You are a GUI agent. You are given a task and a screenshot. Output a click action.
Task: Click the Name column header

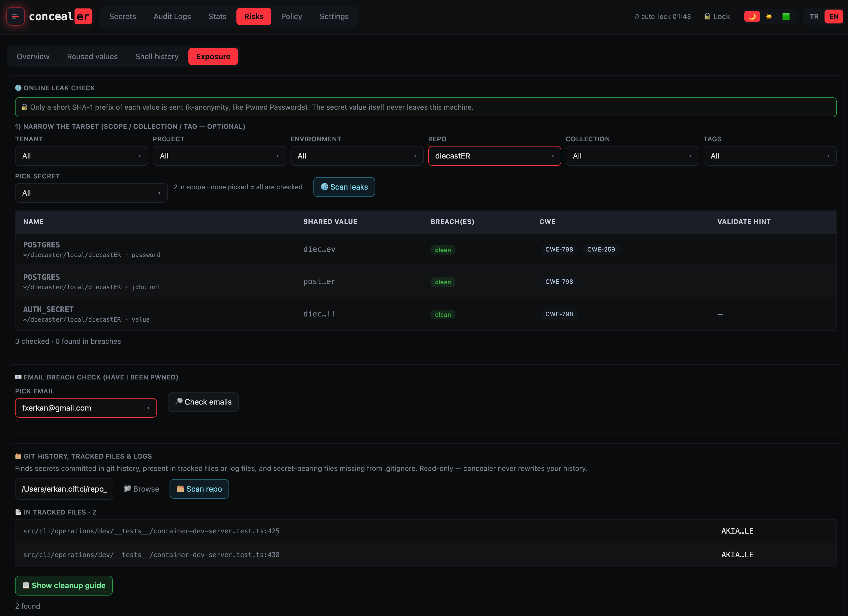[x=33, y=222]
